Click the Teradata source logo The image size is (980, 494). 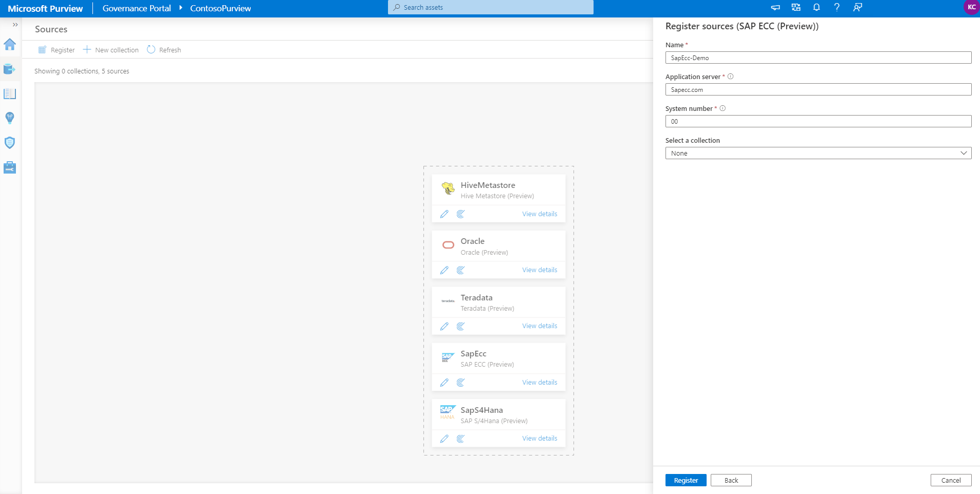[x=448, y=301]
